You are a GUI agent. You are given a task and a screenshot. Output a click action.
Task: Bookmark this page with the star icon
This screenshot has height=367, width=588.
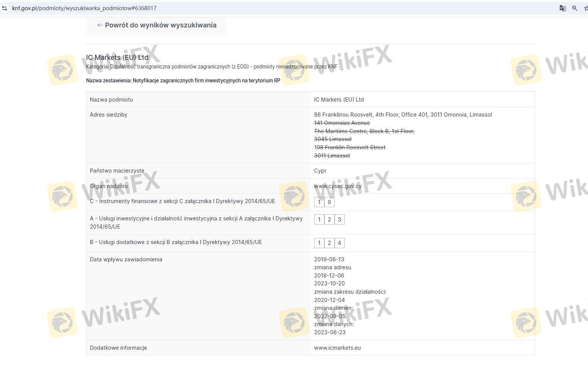585,8
